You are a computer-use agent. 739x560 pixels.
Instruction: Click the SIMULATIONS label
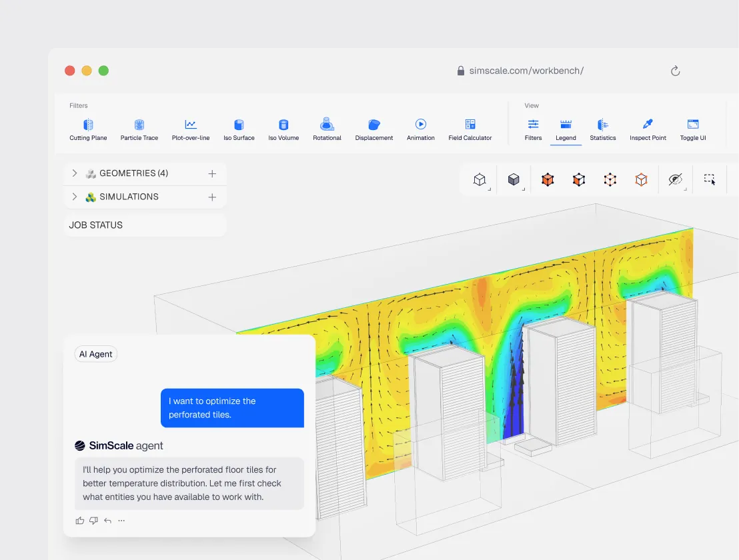129,197
